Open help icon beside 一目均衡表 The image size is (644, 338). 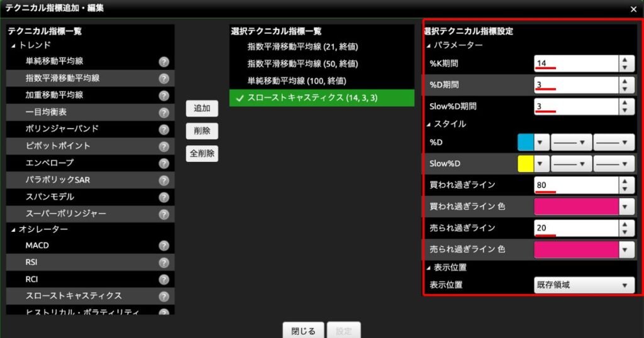point(164,112)
